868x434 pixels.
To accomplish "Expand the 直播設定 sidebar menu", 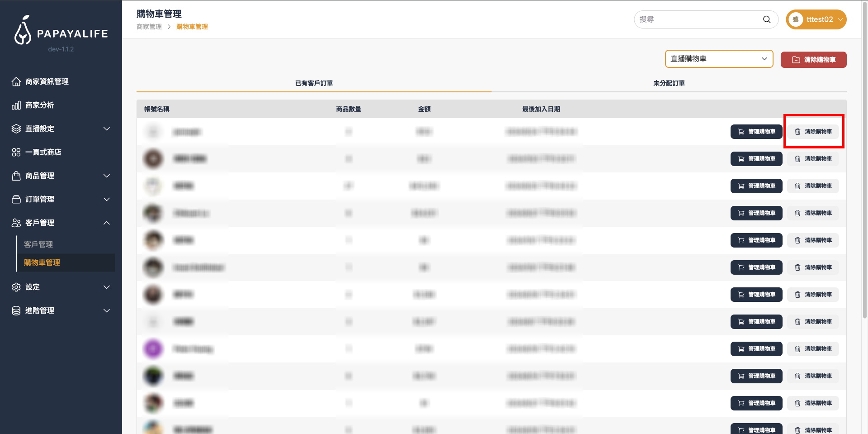I will click(x=61, y=129).
